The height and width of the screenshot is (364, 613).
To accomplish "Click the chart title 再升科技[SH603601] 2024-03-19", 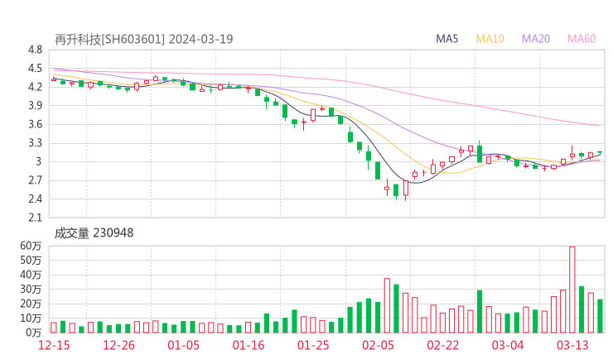I will pyautogui.click(x=143, y=39).
